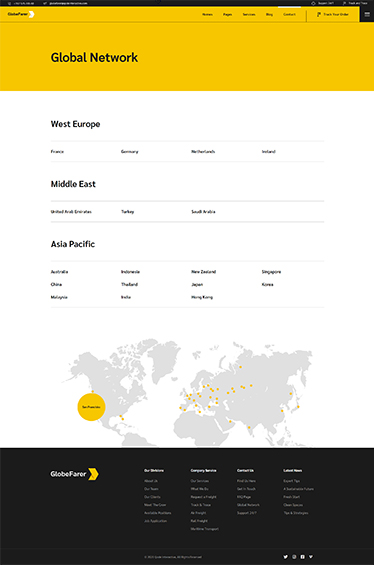Open the Homes menu item

pyautogui.click(x=207, y=14)
